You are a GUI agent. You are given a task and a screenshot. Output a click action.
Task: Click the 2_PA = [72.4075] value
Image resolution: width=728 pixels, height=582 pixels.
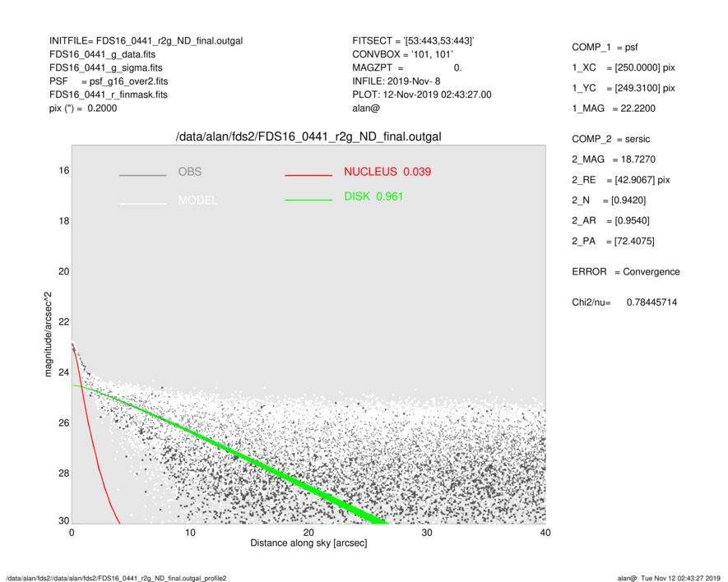(x=614, y=242)
